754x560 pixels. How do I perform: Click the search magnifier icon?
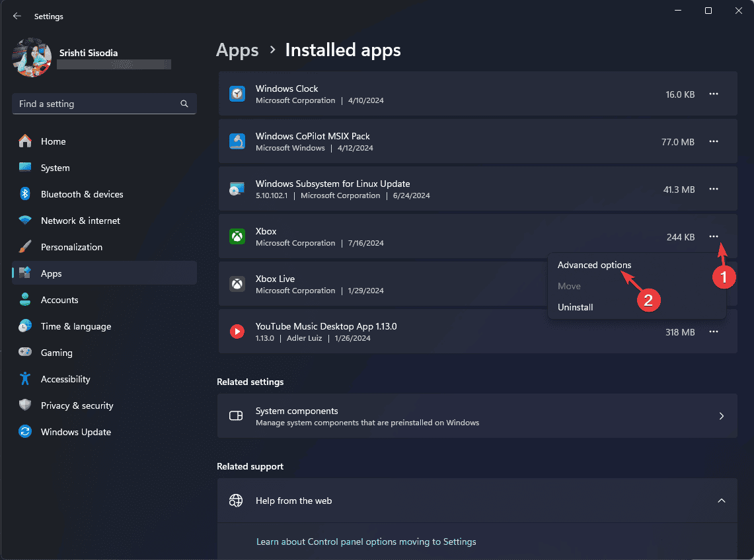click(x=184, y=103)
